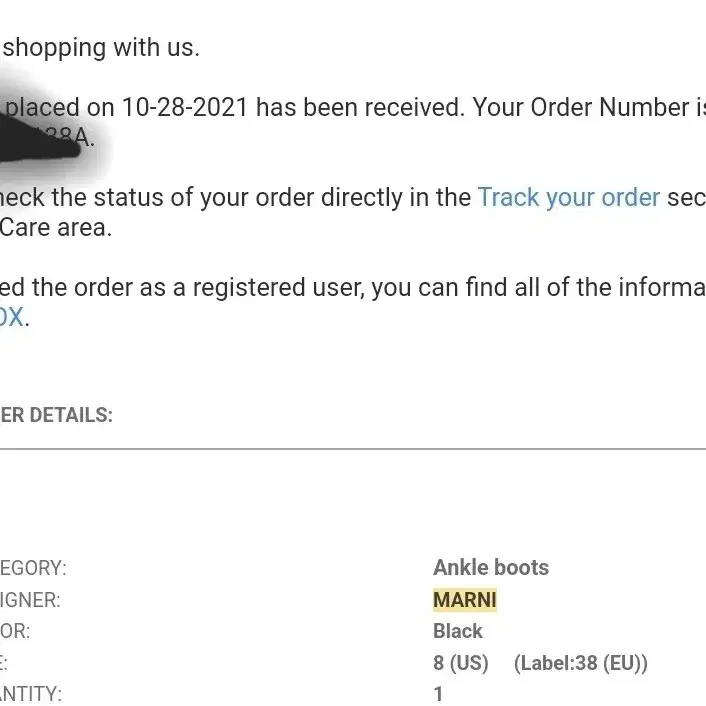Screen dimensions: 706x706
Task: Click the DESIGNER field label
Action: pyautogui.click(x=30, y=600)
